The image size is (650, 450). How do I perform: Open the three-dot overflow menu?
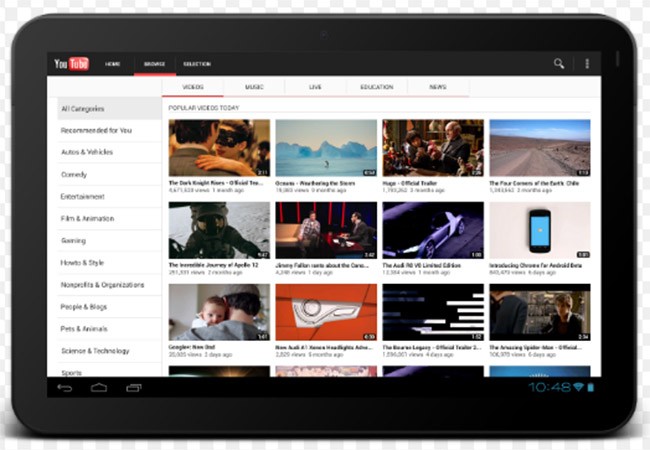click(x=587, y=63)
